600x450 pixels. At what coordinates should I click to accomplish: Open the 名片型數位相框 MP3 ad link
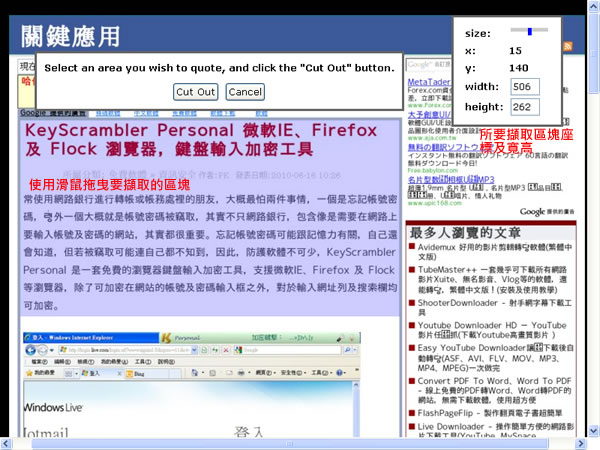click(451, 179)
